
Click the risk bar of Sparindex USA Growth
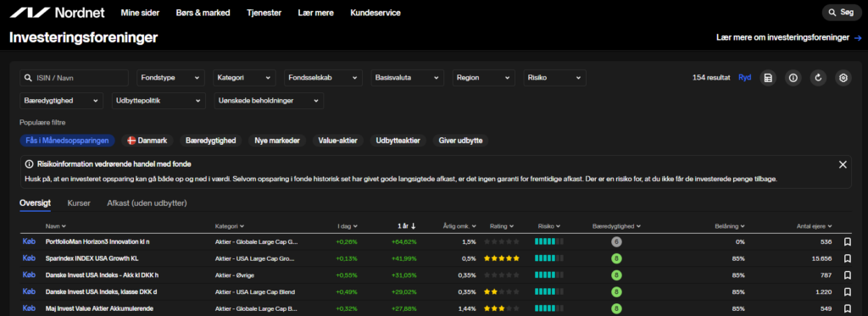tap(549, 258)
